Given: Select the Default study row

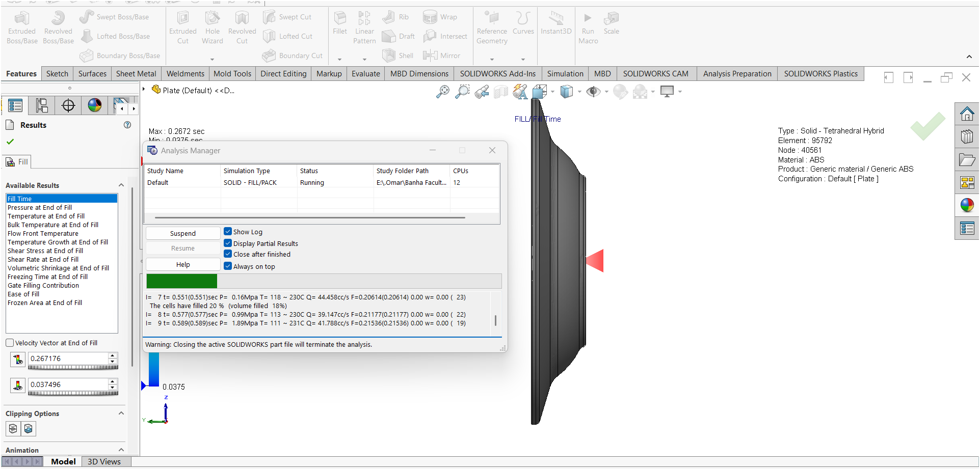Looking at the screenshot, I should (x=322, y=182).
